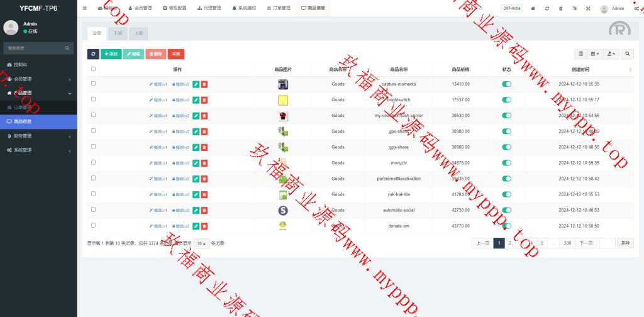
Task: Click the search magnifier icon above the table
Action: tap(628, 54)
